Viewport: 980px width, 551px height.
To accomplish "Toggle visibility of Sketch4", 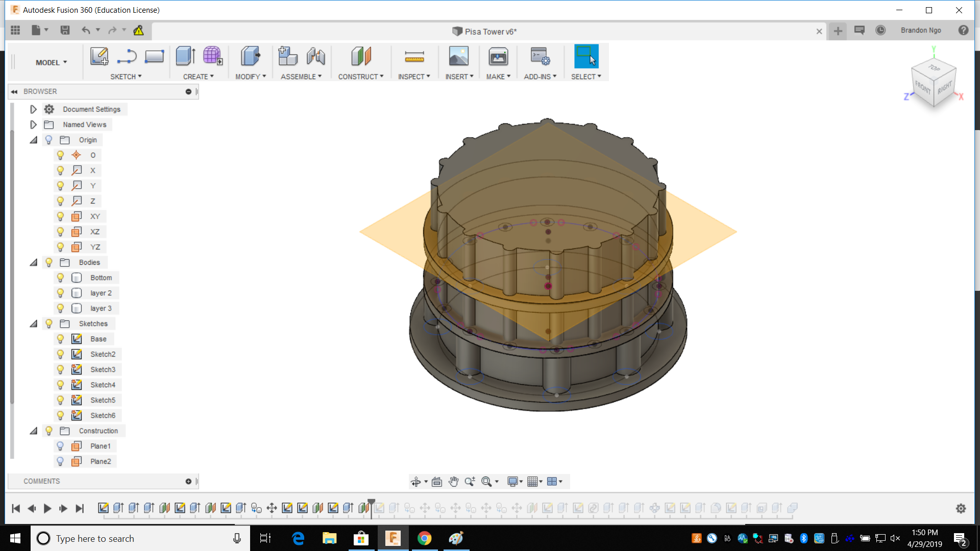I will 60,385.
